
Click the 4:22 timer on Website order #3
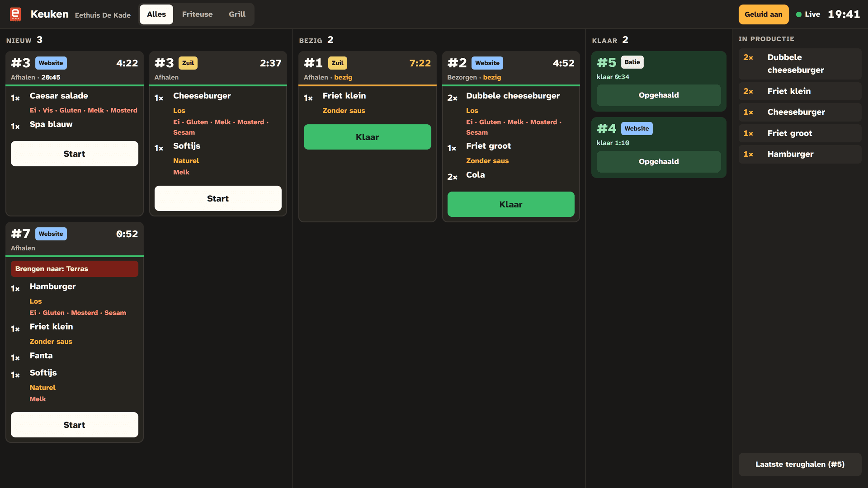point(127,63)
